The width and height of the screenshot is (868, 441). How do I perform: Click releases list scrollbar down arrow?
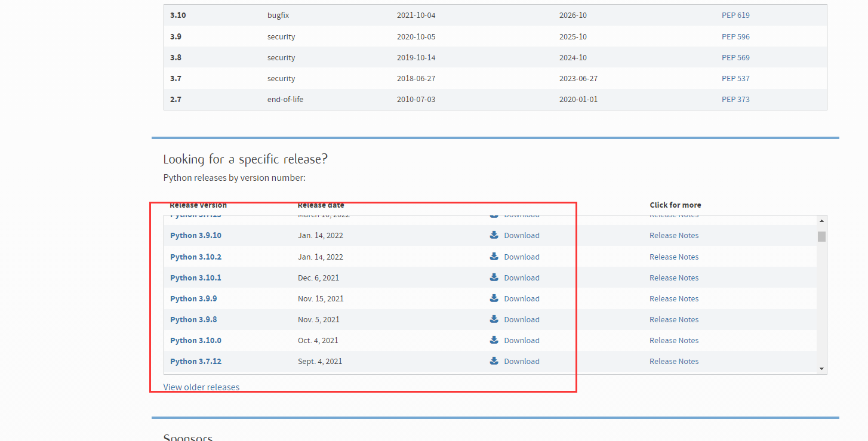[x=822, y=369]
